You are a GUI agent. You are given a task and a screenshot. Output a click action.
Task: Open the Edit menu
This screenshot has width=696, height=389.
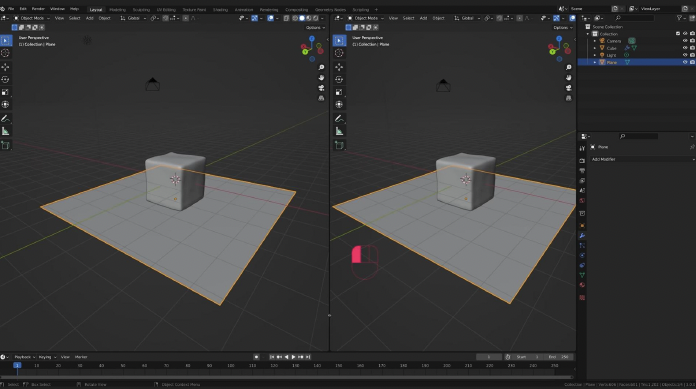click(23, 9)
